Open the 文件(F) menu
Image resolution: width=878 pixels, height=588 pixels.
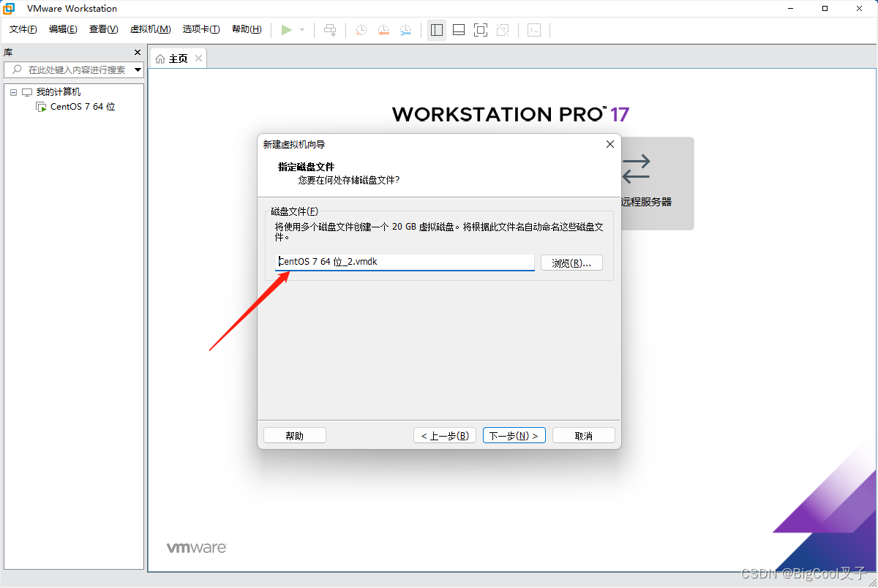23,29
